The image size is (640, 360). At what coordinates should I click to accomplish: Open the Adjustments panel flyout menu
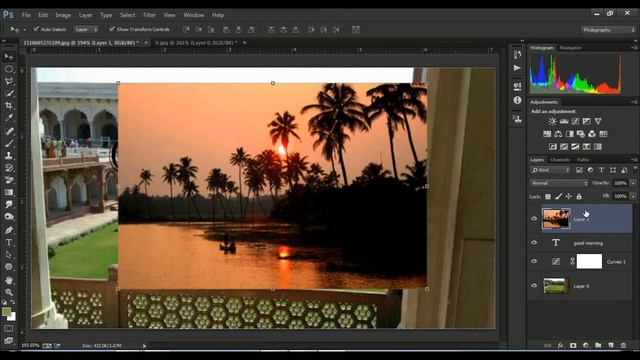click(633, 102)
